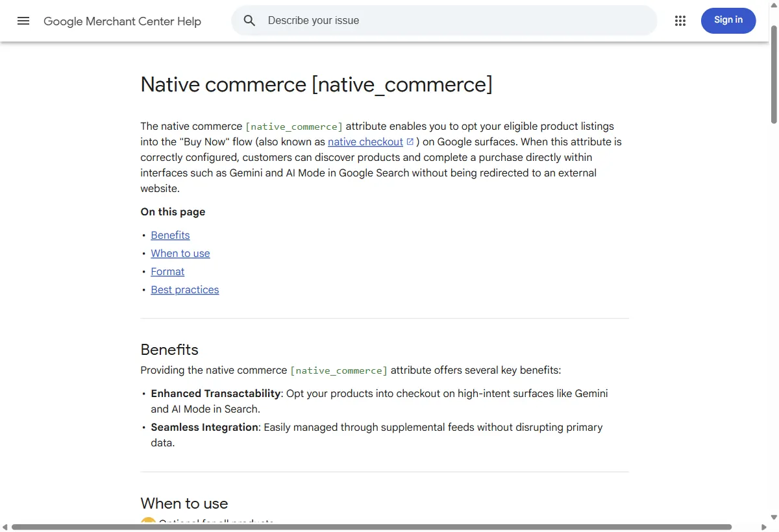Image resolution: width=779 pixels, height=532 pixels.
Task: Click the search magnifier icon
Action: point(249,21)
